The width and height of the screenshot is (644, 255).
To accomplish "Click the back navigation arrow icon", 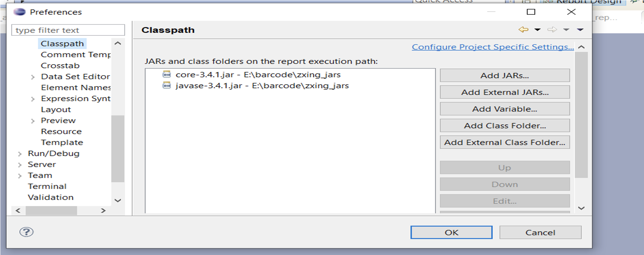I will pyautogui.click(x=523, y=30).
